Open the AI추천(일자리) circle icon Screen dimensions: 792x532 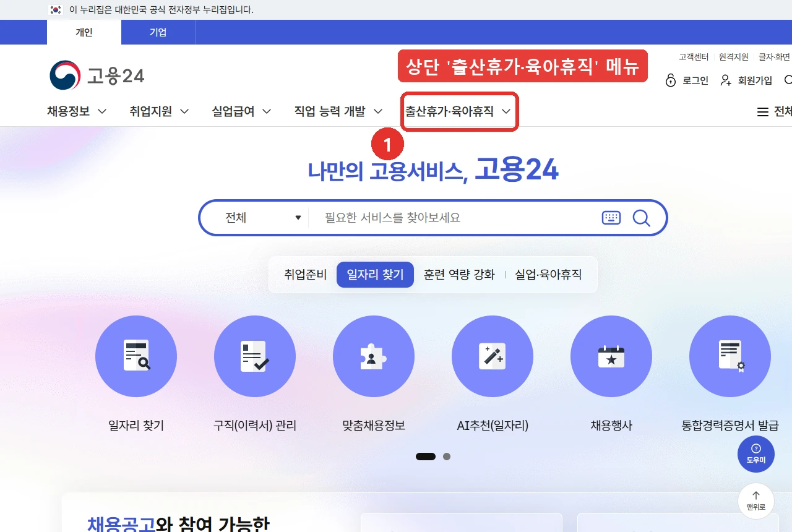click(x=493, y=356)
